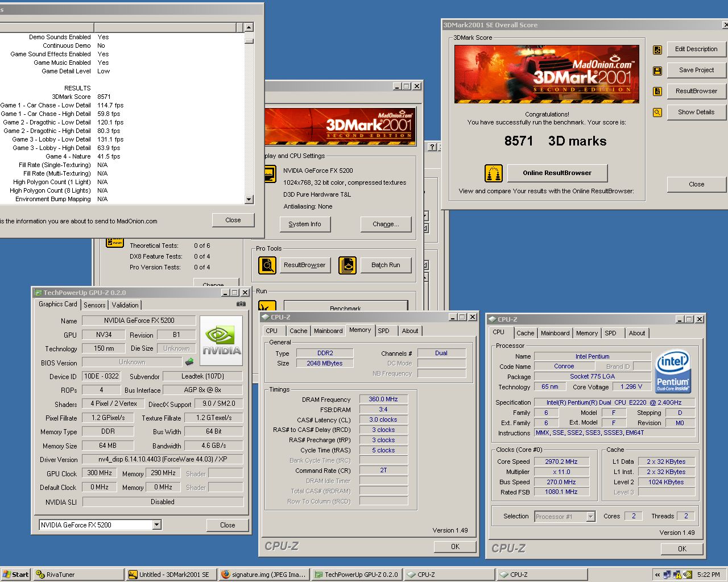Click the system clock showing 5:22 PM

coord(708,575)
